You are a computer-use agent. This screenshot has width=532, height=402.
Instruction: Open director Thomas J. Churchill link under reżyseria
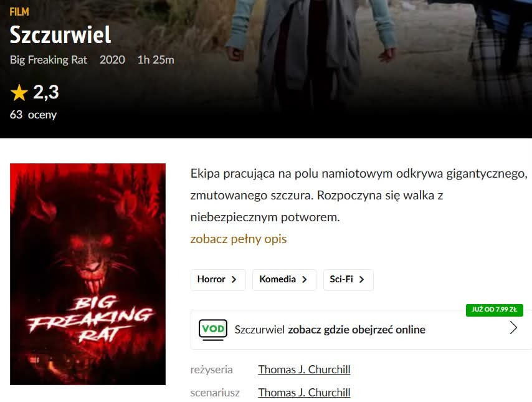pyautogui.click(x=304, y=370)
